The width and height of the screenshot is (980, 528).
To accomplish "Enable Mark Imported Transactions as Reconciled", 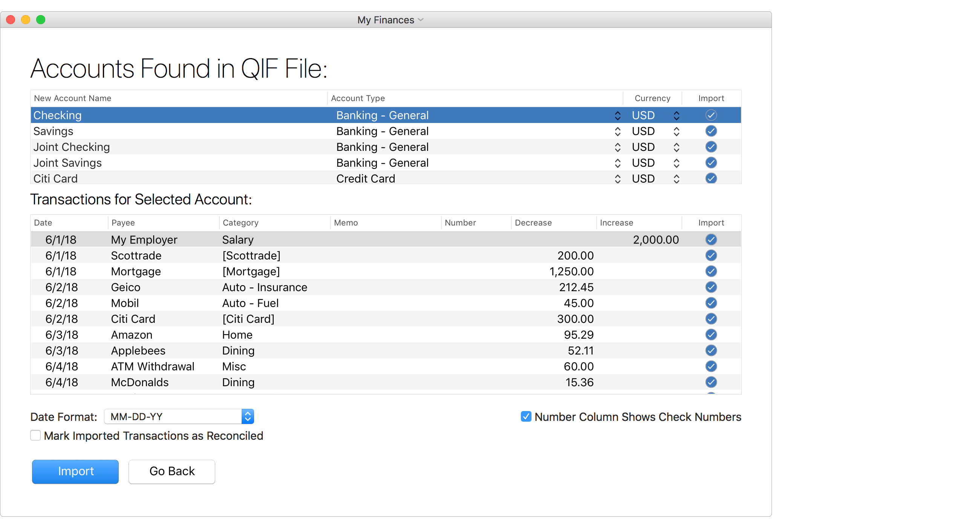I will coord(35,435).
